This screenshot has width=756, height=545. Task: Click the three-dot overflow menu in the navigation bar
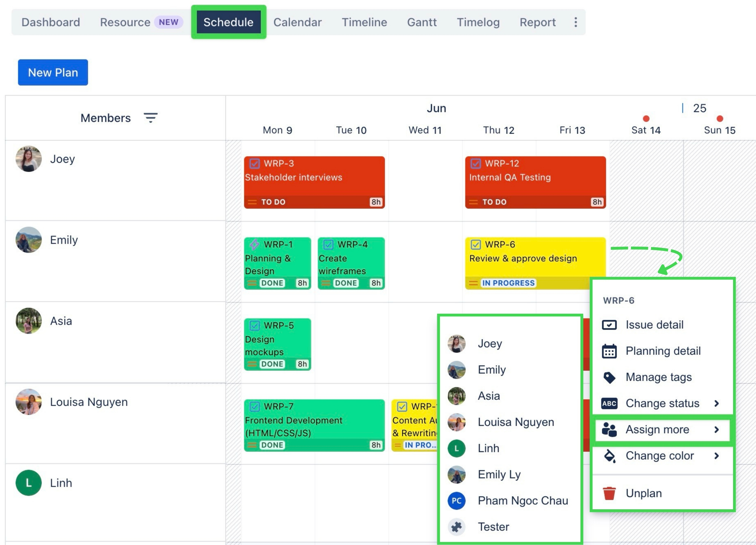point(575,22)
